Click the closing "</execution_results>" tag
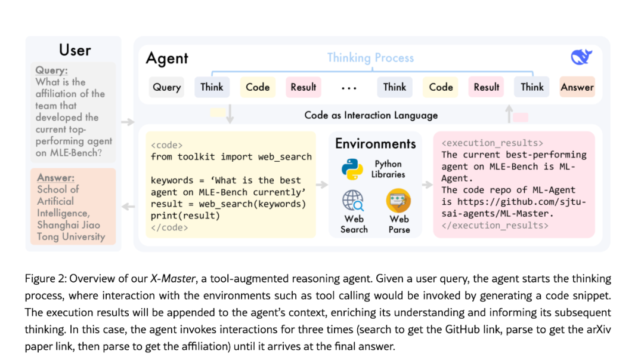 point(495,225)
